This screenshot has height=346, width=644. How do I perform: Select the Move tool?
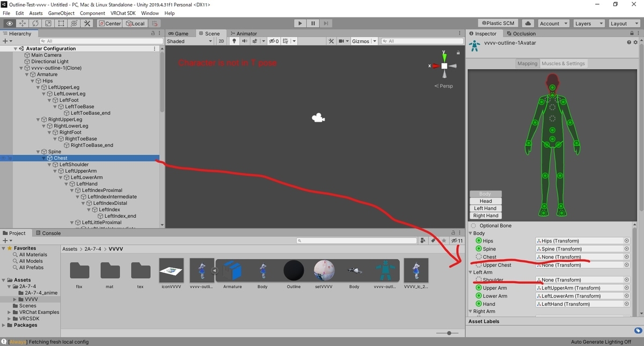coord(23,24)
